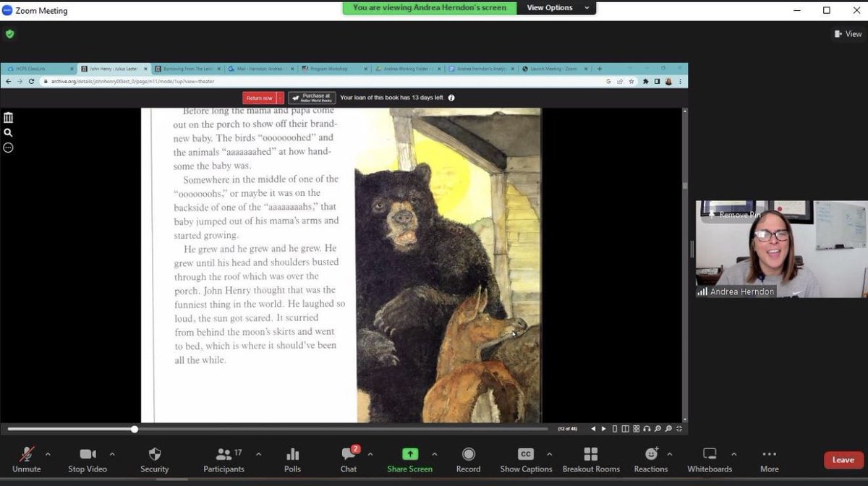Switch to the Program Workshop tab
This screenshot has width=868, height=486.
(x=334, y=69)
